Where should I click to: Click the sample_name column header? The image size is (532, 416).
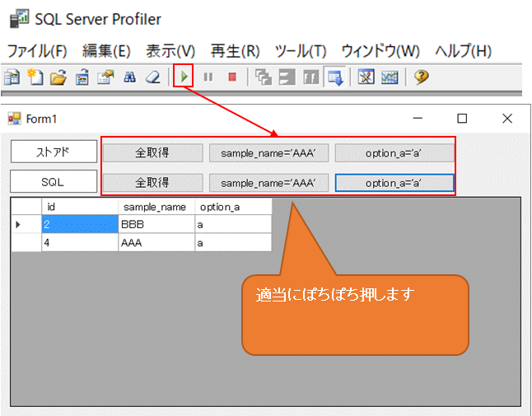(156, 207)
